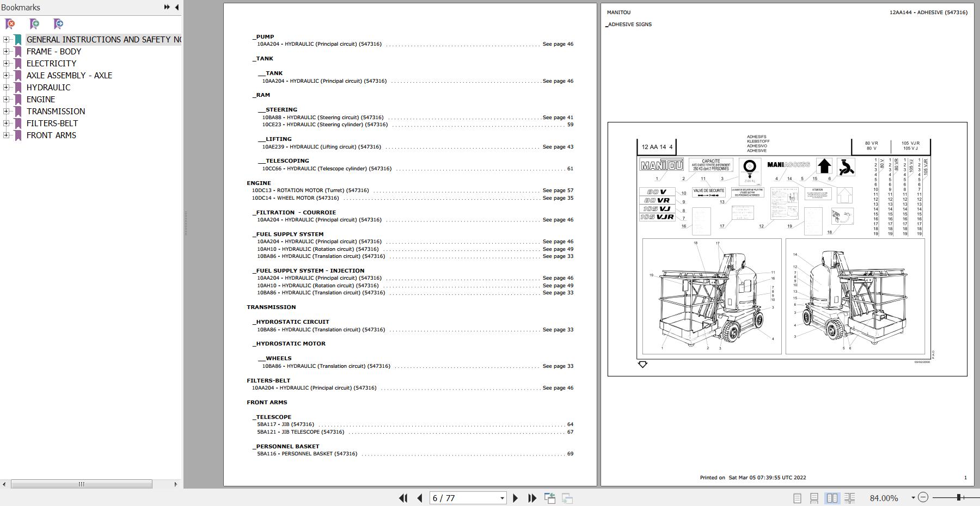This screenshot has height=506, width=980.
Task: Click 10CE23 HYDRAULIC Steering cylinder entry
Action: (x=418, y=125)
